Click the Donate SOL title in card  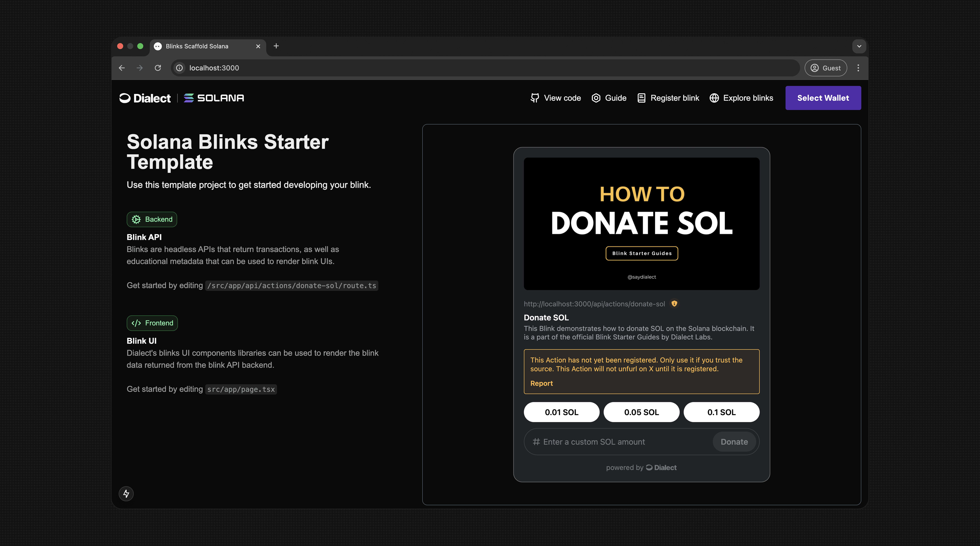[546, 318]
